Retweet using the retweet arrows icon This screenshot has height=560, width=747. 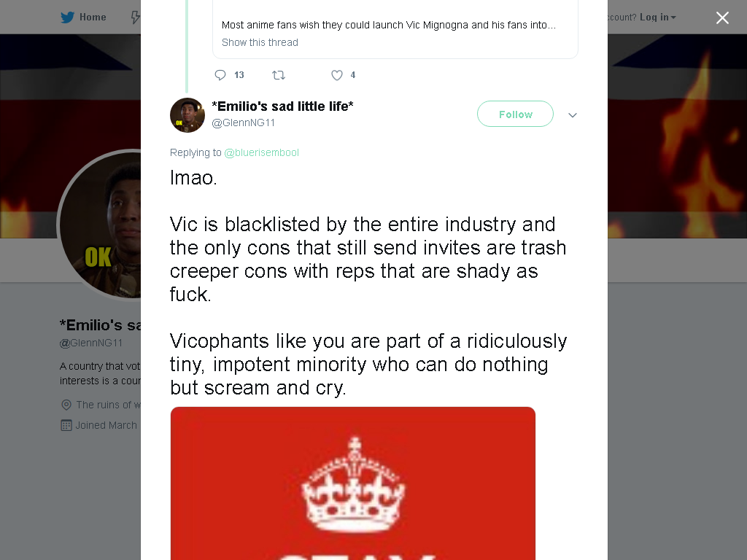pyautogui.click(x=278, y=75)
